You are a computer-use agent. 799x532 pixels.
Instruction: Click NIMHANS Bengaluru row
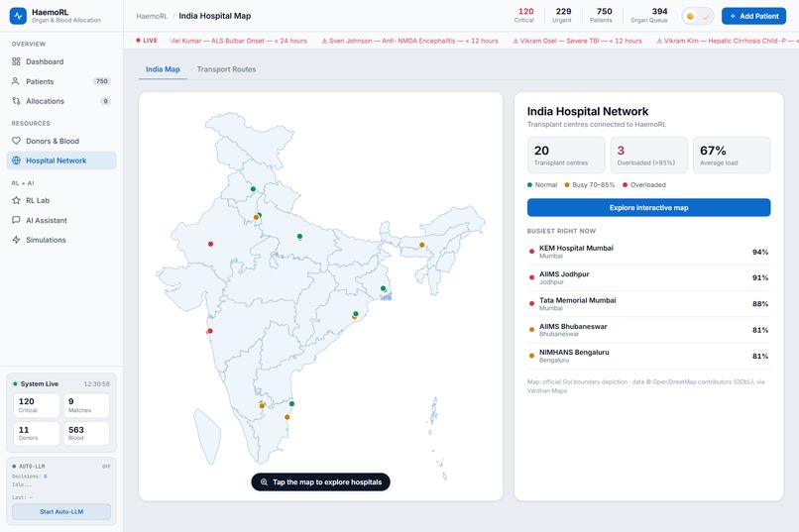click(648, 356)
